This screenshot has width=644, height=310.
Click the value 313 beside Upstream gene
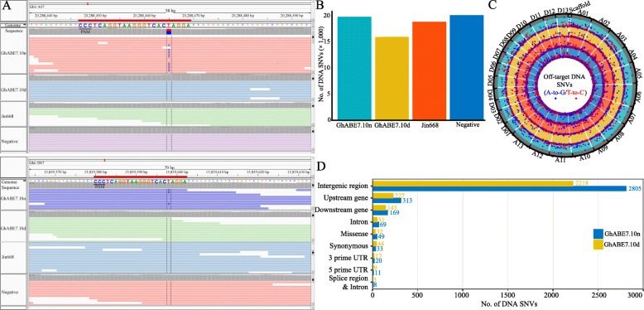click(407, 201)
